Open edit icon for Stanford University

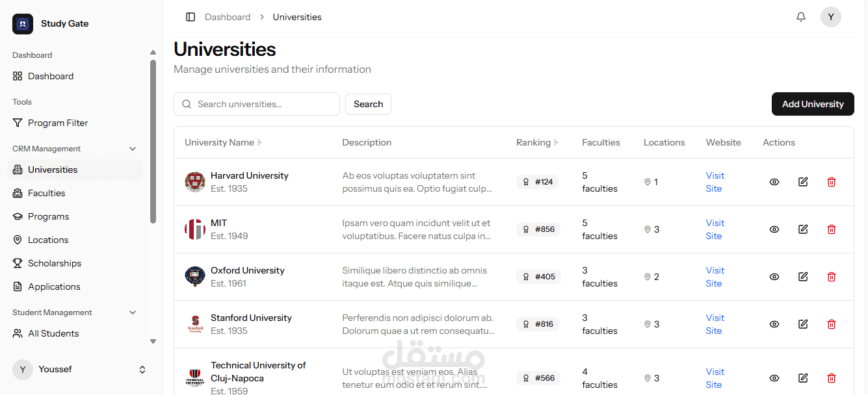(803, 324)
